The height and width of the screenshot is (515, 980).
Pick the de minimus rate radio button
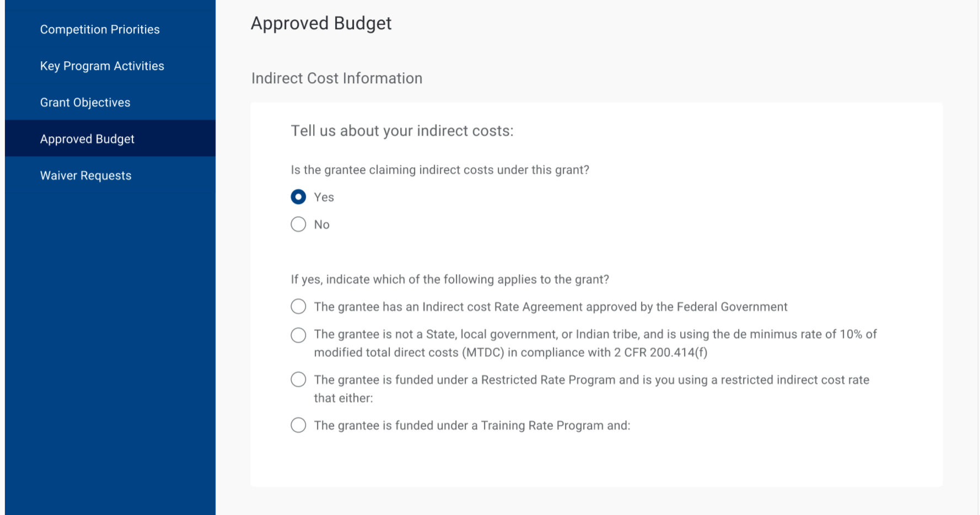click(x=298, y=335)
